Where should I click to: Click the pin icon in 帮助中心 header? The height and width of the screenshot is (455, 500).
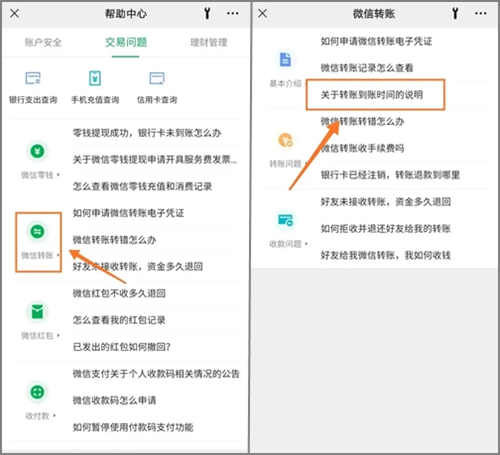pyautogui.click(x=207, y=14)
